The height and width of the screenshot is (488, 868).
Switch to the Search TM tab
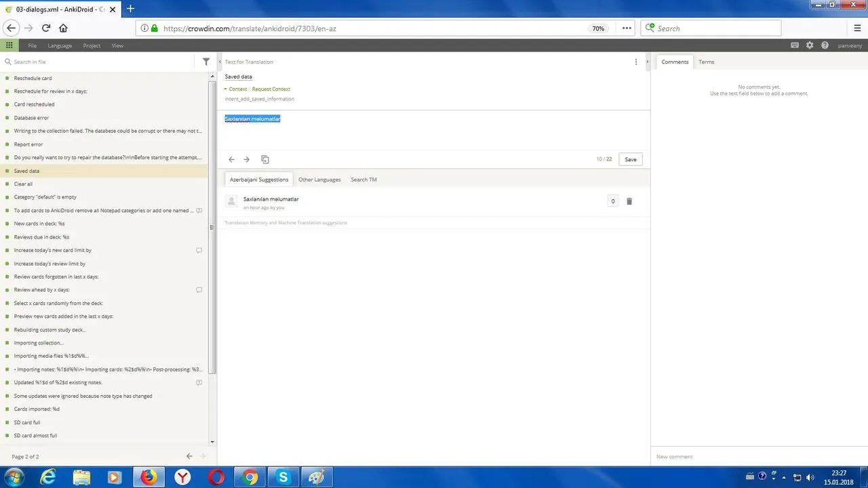point(363,180)
